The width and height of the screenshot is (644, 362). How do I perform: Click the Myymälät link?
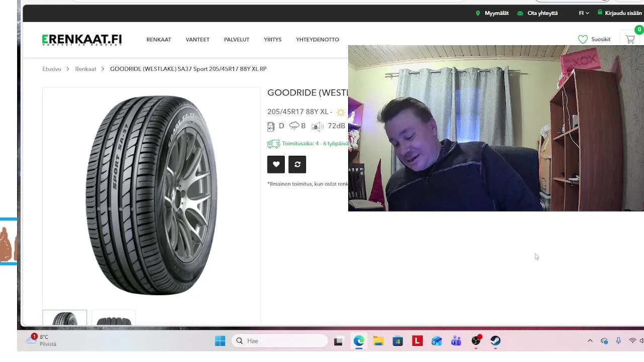coord(497,13)
